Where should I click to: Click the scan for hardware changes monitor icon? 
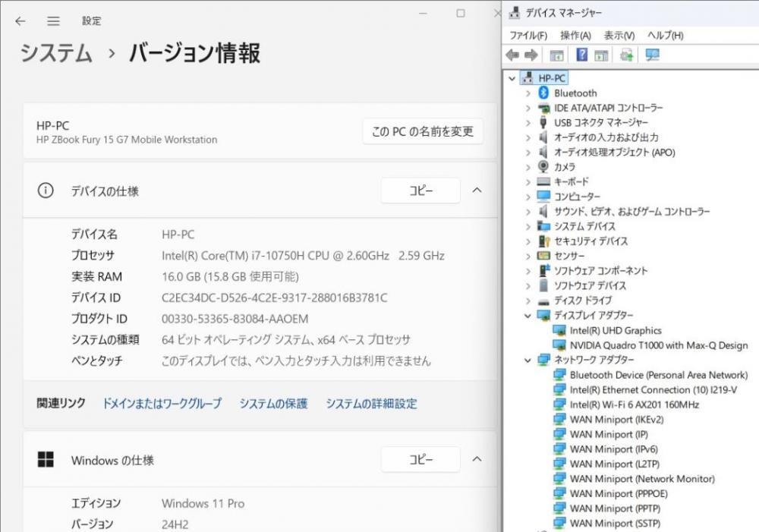pos(652,55)
